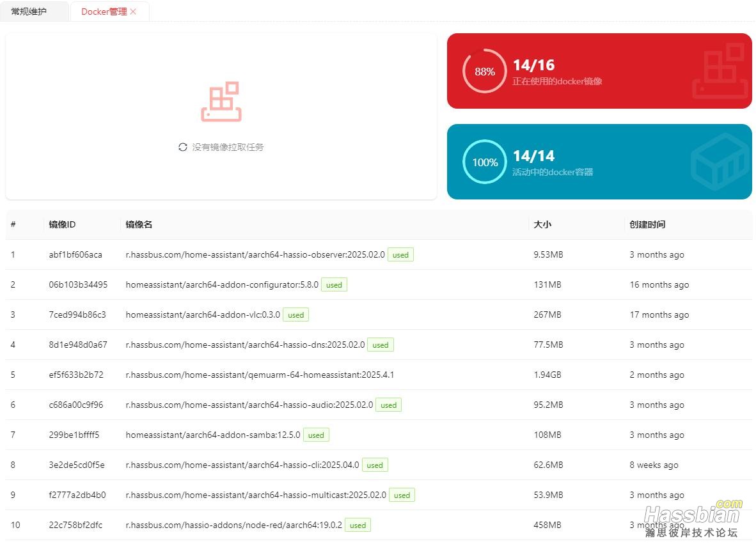Close the Docker管理 tab

(x=134, y=12)
